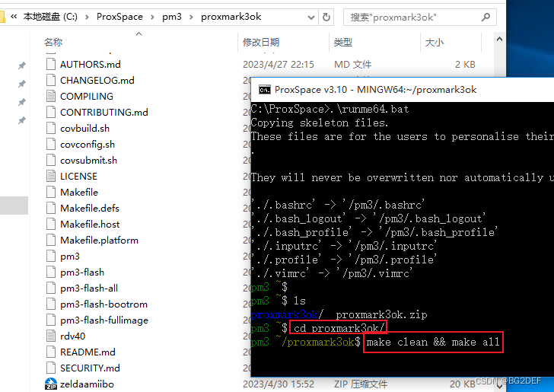
Task: Go to ProxSpace folder in the breadcrumb
Action: point(119,17)
